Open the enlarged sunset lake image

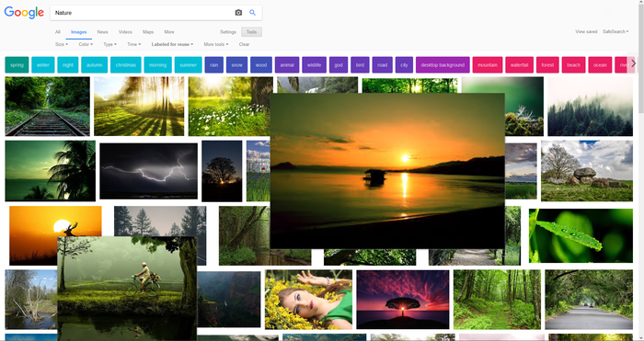[387, 171]
